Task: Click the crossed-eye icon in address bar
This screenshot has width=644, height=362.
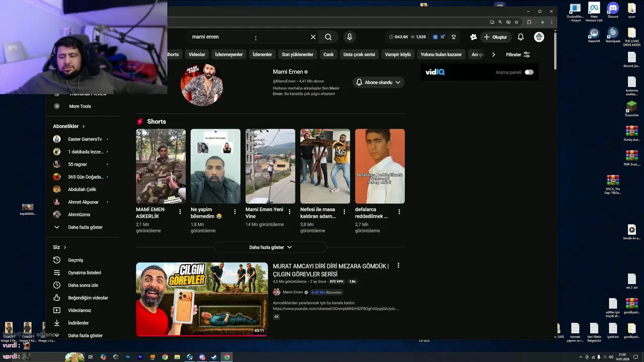Action: pos(508,22)
